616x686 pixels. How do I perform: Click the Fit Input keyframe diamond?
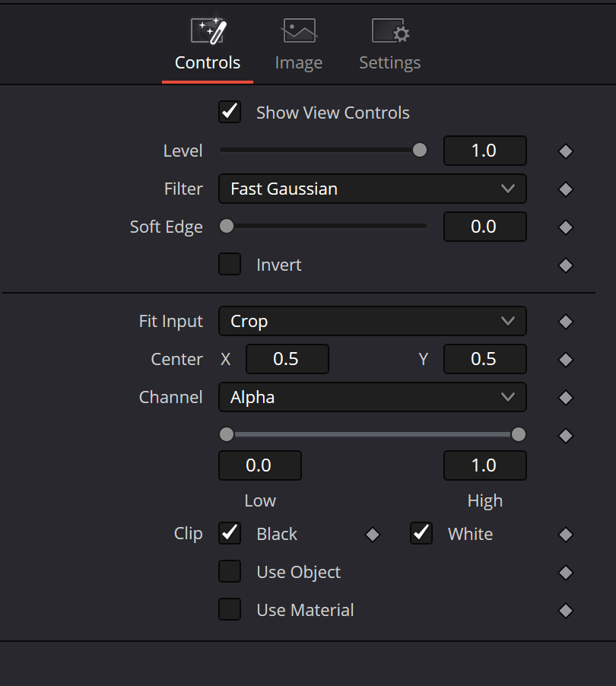(566, 322)
